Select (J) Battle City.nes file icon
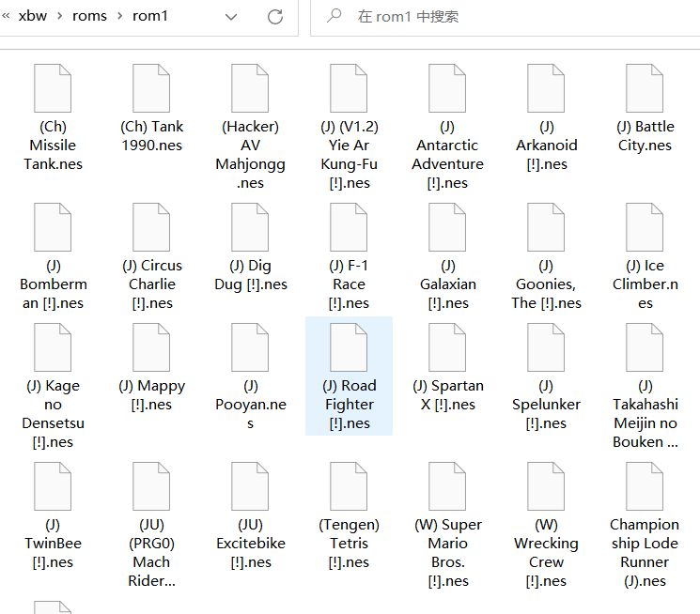The image size is (700, 614). coord(645,88)
